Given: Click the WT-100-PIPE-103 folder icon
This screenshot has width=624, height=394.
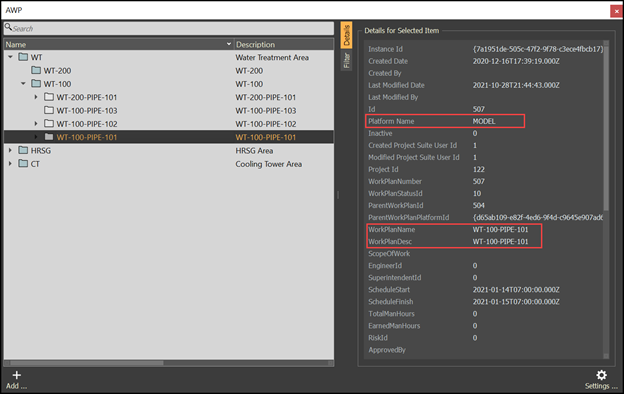Looking at the screenshot, I should pyautogui.click(x=49, y=110).
